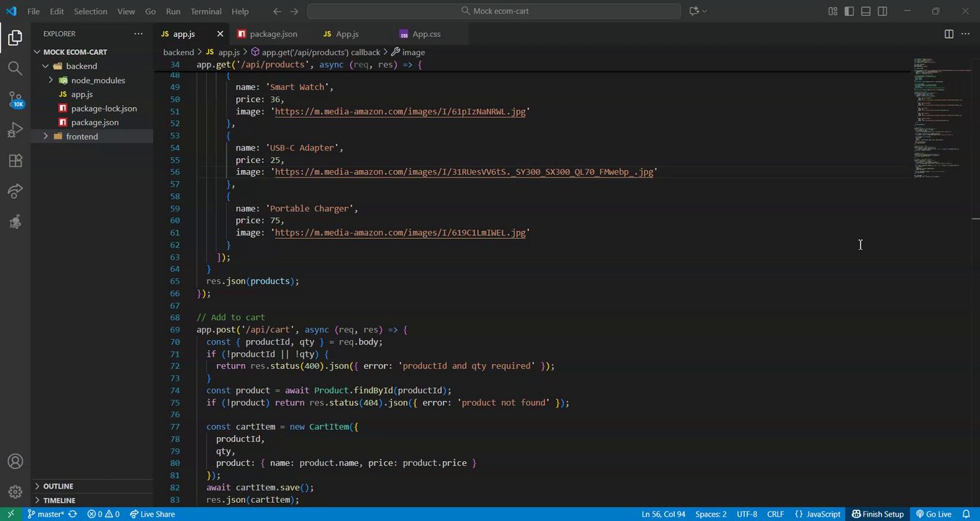Click the image breadcrumb item

(x=414, y=52)
